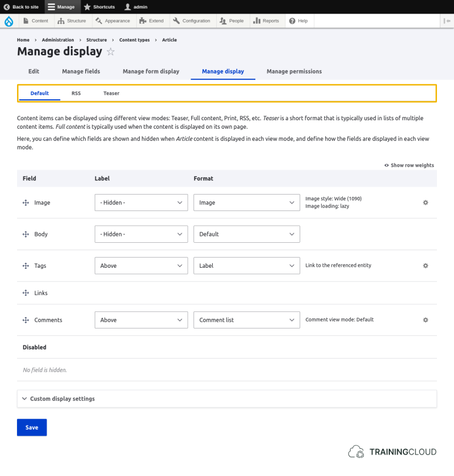This screenshot has height=476, width=454.
Task: Click the Image row drag handle
Action: coord(26,203)
